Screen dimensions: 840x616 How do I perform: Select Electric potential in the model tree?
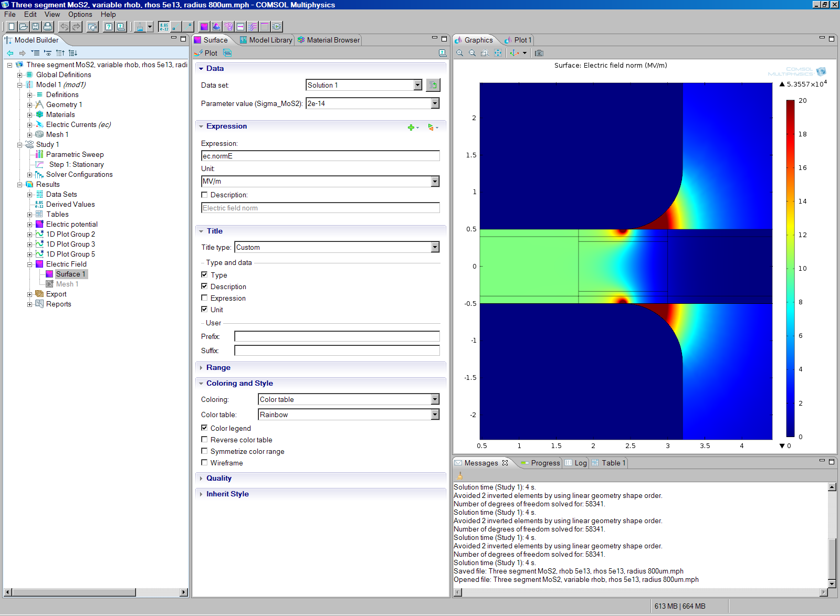coord(71,225)
